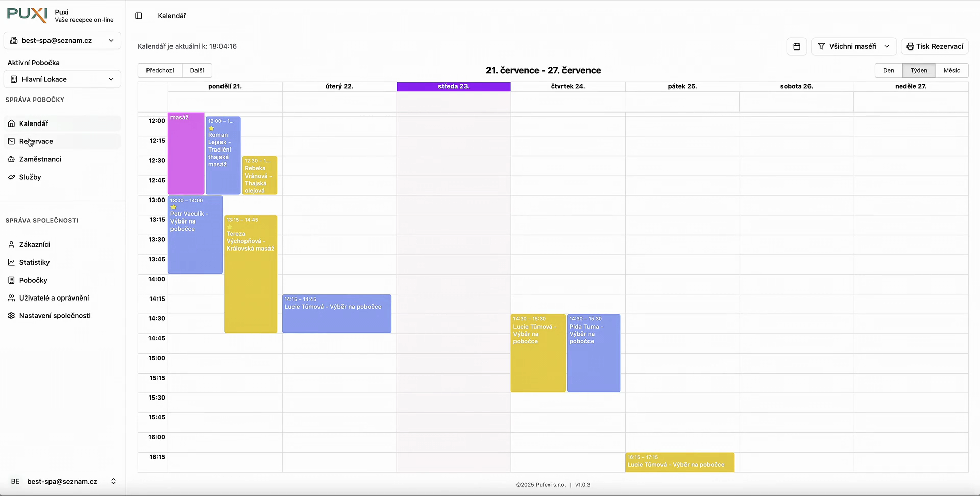This screenshot has height=496, width=980.
Task: Open Rezervace in the sidebar
Action: [x=36, y=141]
